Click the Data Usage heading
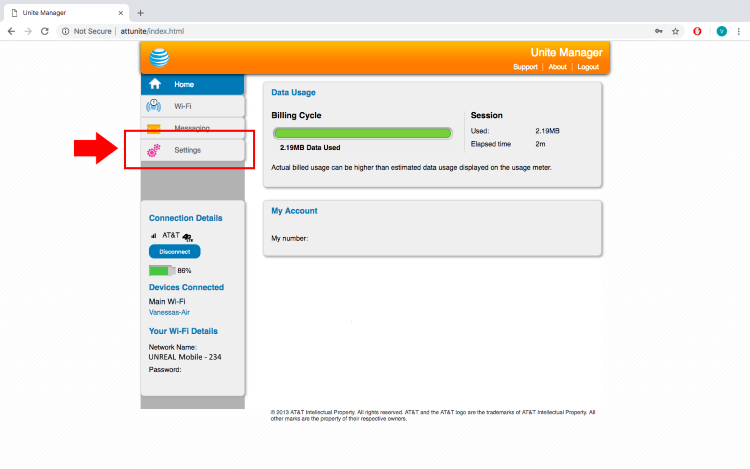750x469 pixels. [293, 92]
